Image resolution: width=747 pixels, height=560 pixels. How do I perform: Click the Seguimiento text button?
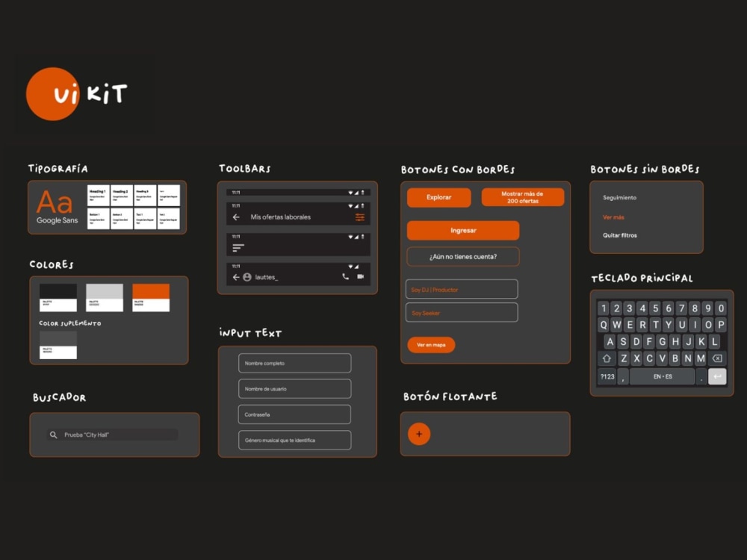point(619,198)
